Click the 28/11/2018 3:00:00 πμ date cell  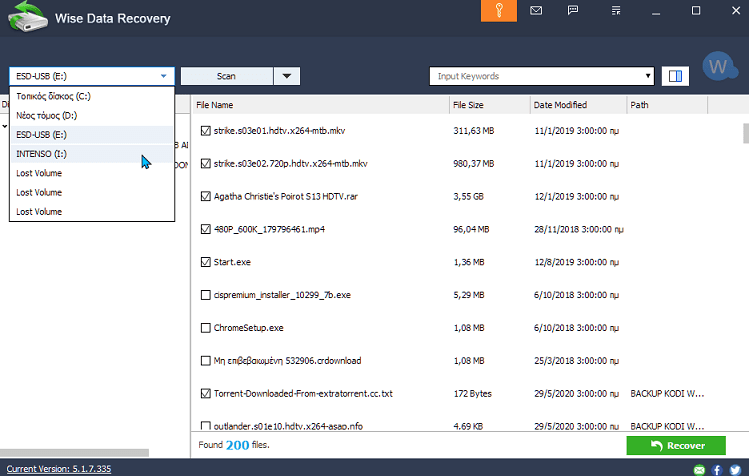coord(579,229)
